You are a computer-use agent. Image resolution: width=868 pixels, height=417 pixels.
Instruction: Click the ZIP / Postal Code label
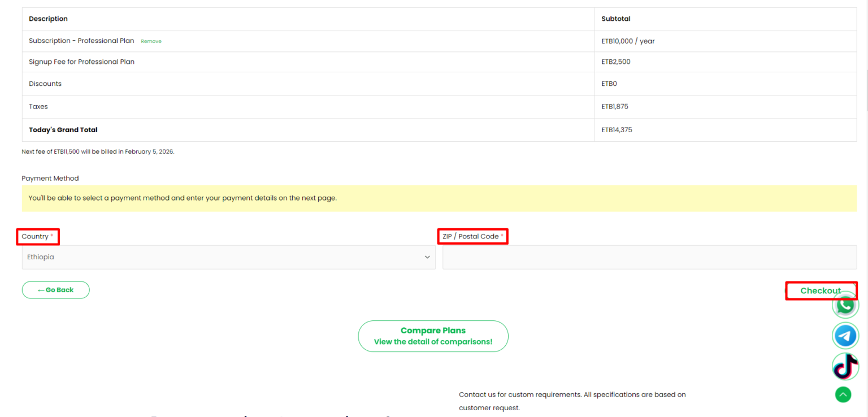pos(470,236)
